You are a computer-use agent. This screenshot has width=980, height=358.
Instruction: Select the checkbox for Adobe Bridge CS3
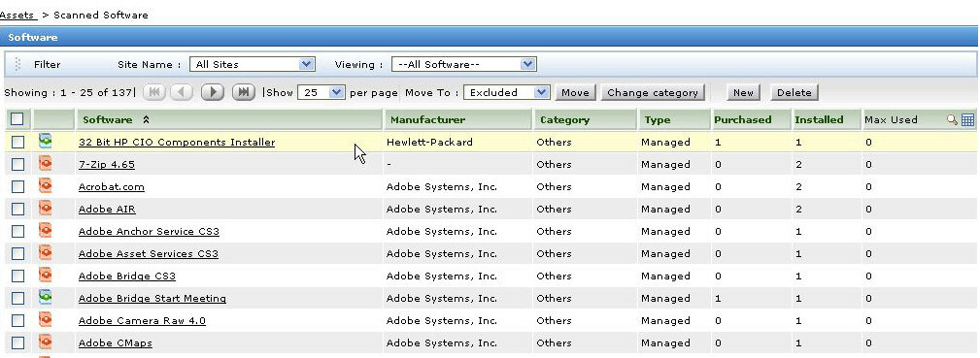pos(17,277)
